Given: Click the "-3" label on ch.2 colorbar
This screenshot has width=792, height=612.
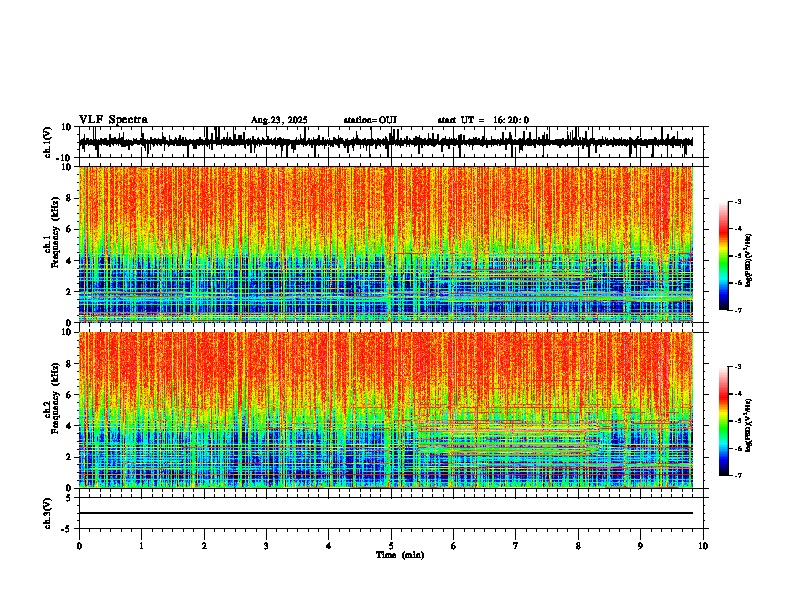Looking at the screenshot, I should point(738,367).
